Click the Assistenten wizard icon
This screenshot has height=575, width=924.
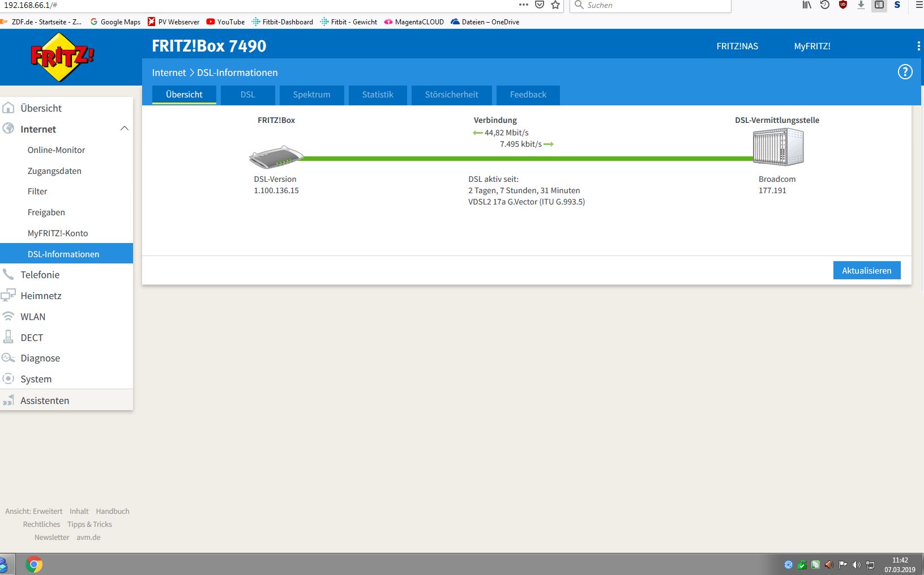click(x=8, y=400)
